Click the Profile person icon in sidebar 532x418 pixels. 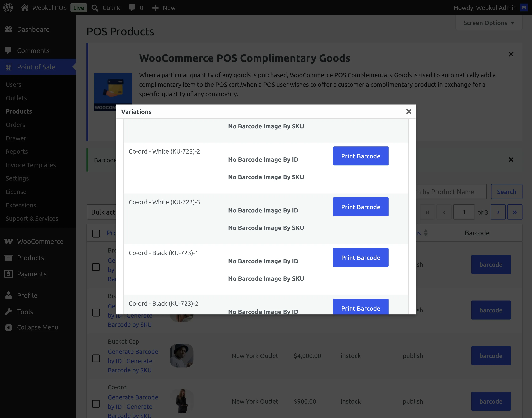click(x=9, y=295)
